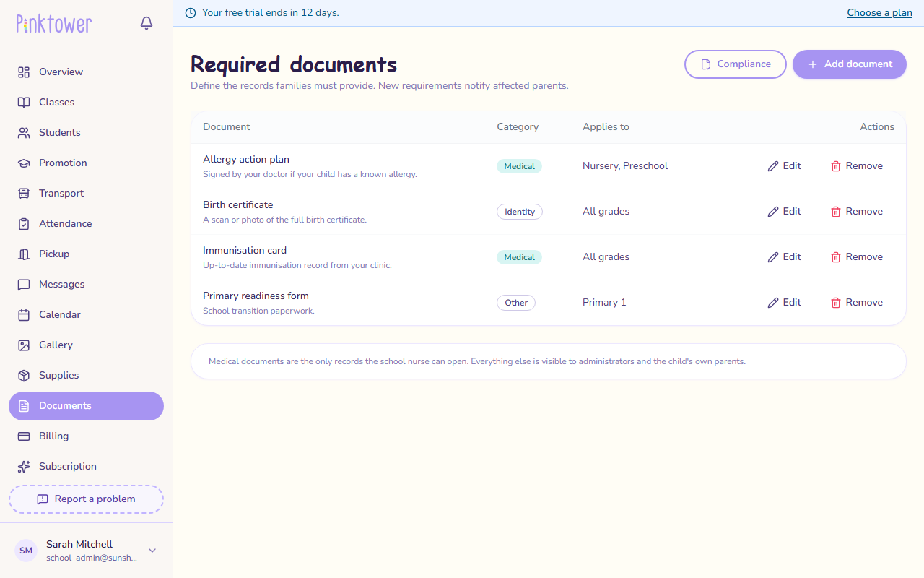
Task: Click the Calendar icon in sidebar
Action: [24, 315]
